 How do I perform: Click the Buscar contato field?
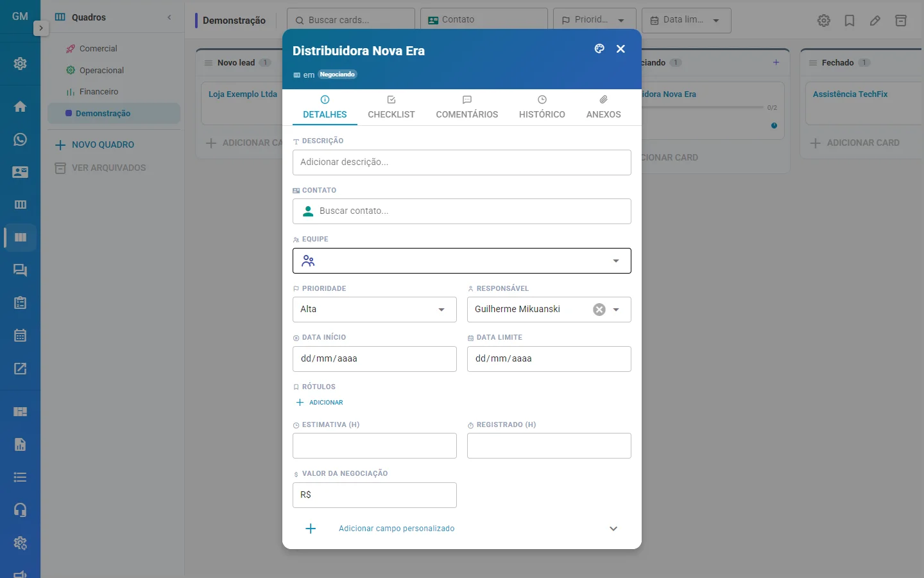tap(462, 211)
